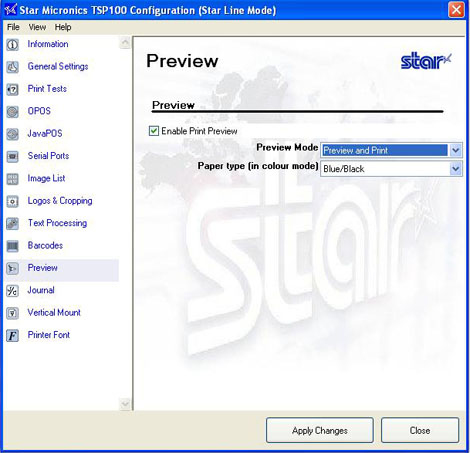The height and width of the screenshot is (453, 470).
Task: Expand the Paper type dropdown arrow
Action: tap(456, 169)
